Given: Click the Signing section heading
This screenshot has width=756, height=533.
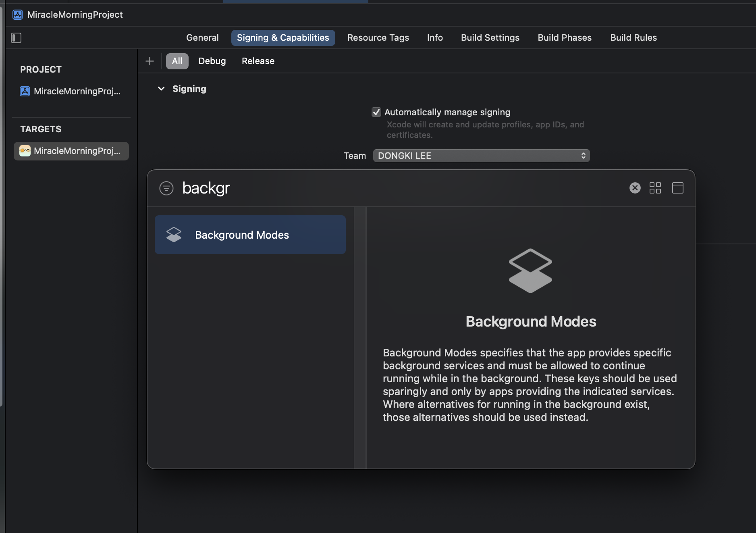Looking at the screenshot, I should pyautogui.click(x=189, y=89).
